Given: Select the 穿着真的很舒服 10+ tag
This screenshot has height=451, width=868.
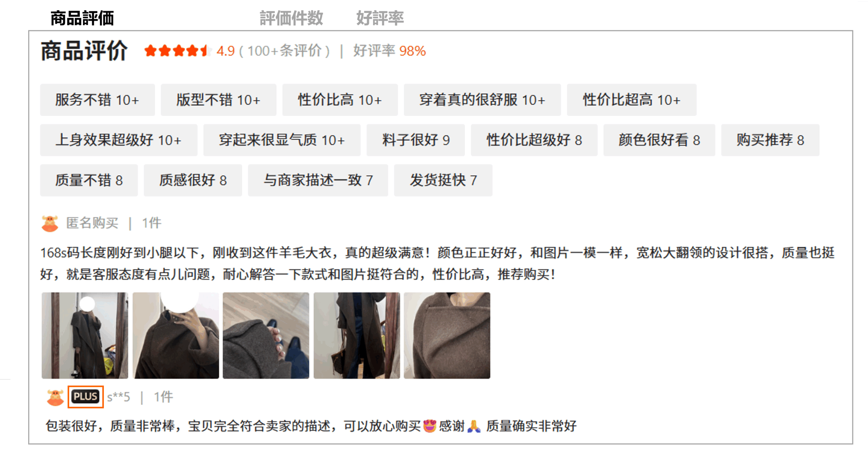Looking at the screenshot, I should (x=482, y=100).
